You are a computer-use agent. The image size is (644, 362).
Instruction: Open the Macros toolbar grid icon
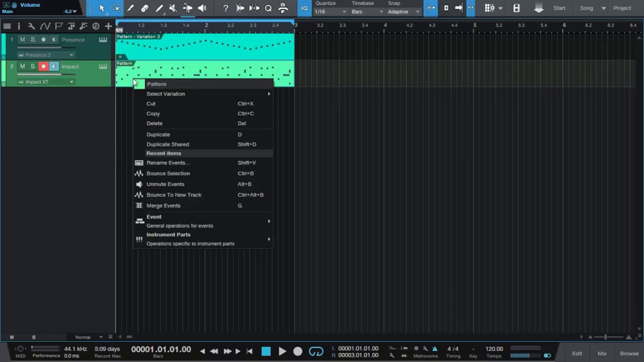click(490, 8)
